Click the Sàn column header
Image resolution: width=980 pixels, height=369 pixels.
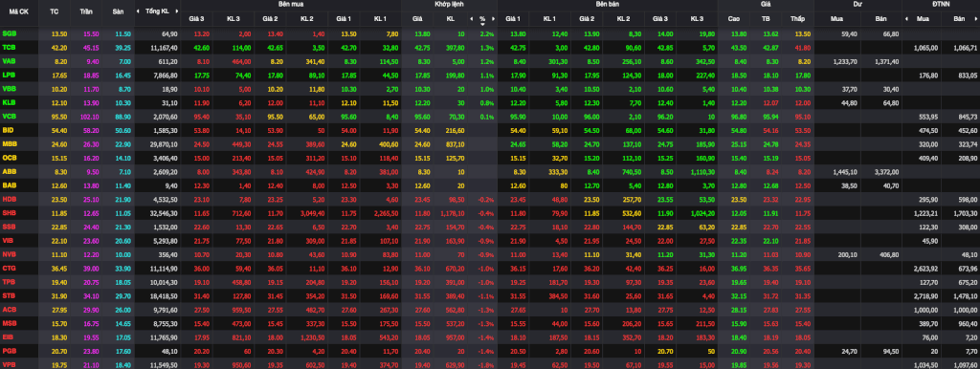[x=118, y=11]
